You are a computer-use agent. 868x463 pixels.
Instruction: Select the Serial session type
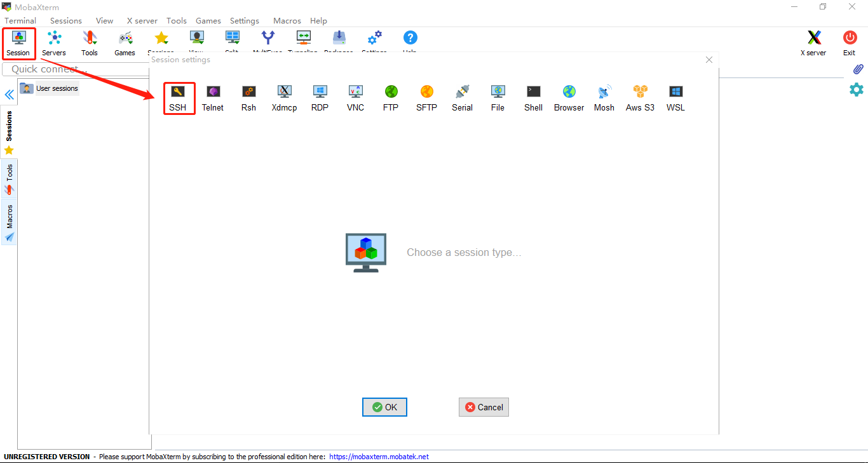[x=462, y=98]
